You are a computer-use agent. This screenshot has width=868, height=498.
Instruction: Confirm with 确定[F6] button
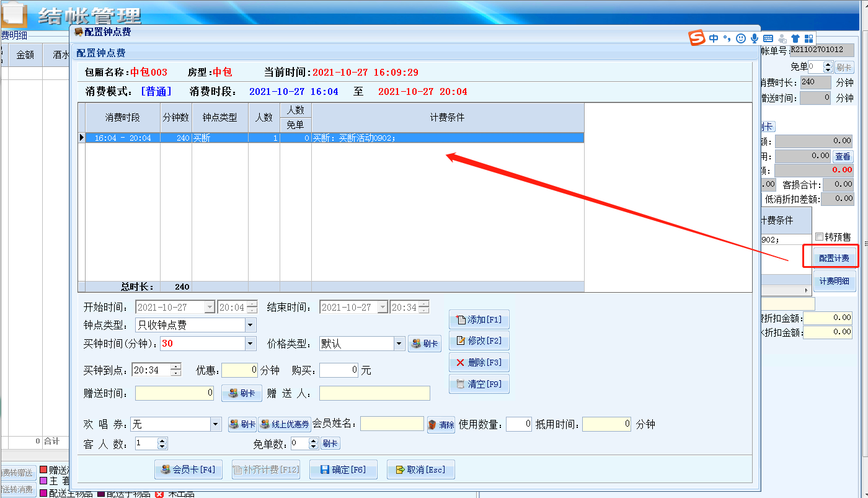tap(343, 470)
